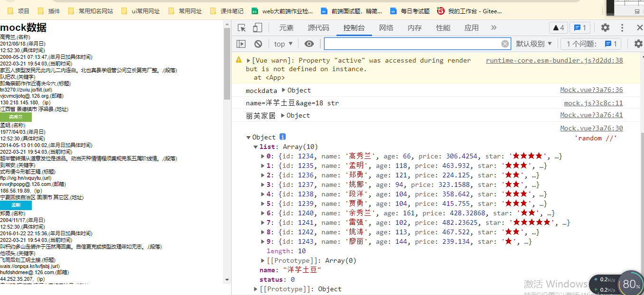Open runtime-core.esm-bundler.js source link
The width and height of the screenshot is (644, 295).
554,60
